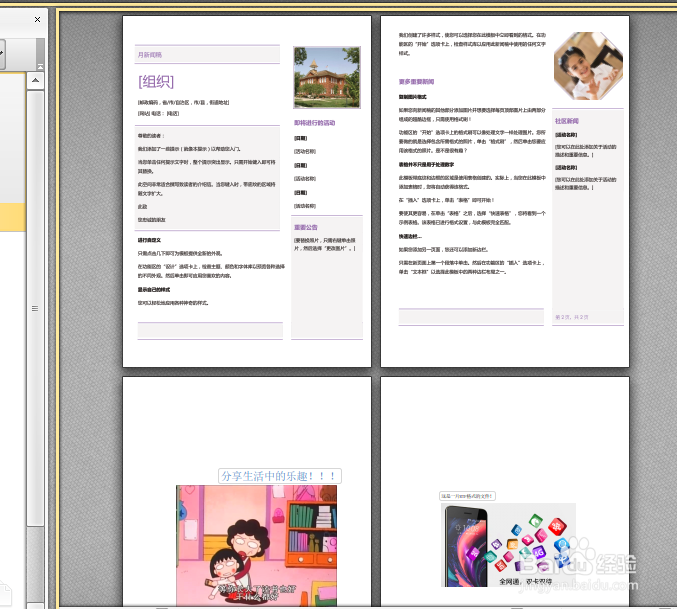
Task: Click the "[组织]" title placeholder
Action: point(156,82)
